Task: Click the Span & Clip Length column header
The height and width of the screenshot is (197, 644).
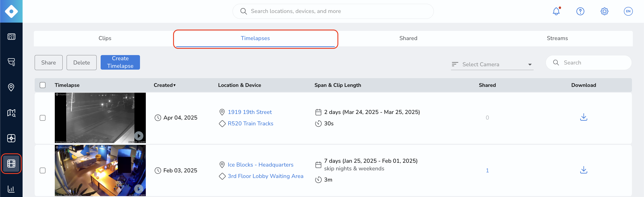Action: click(338, 85)
